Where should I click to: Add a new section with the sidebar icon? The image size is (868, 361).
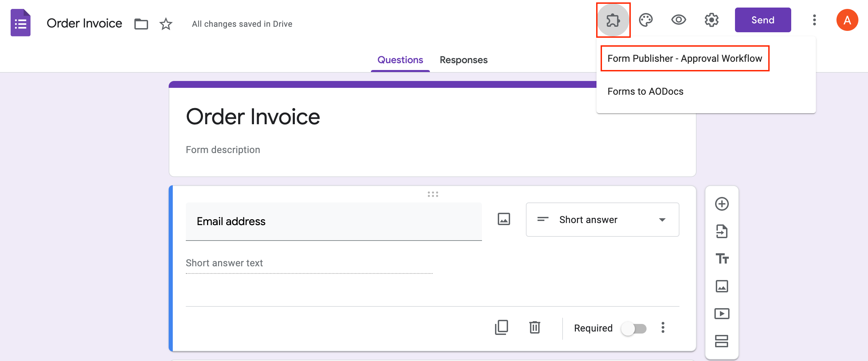[722, 341]
